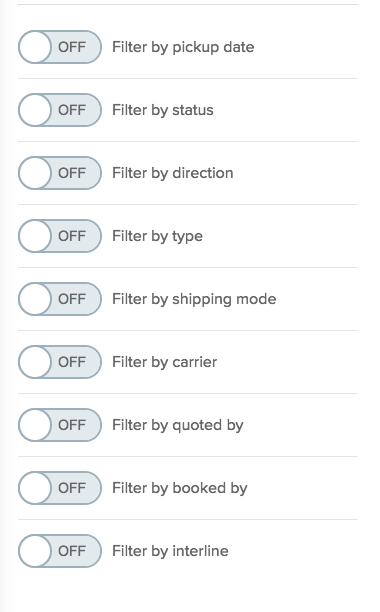
Task: Enable the shipping mode filter toggle
Action: click(x=60, y=299)
